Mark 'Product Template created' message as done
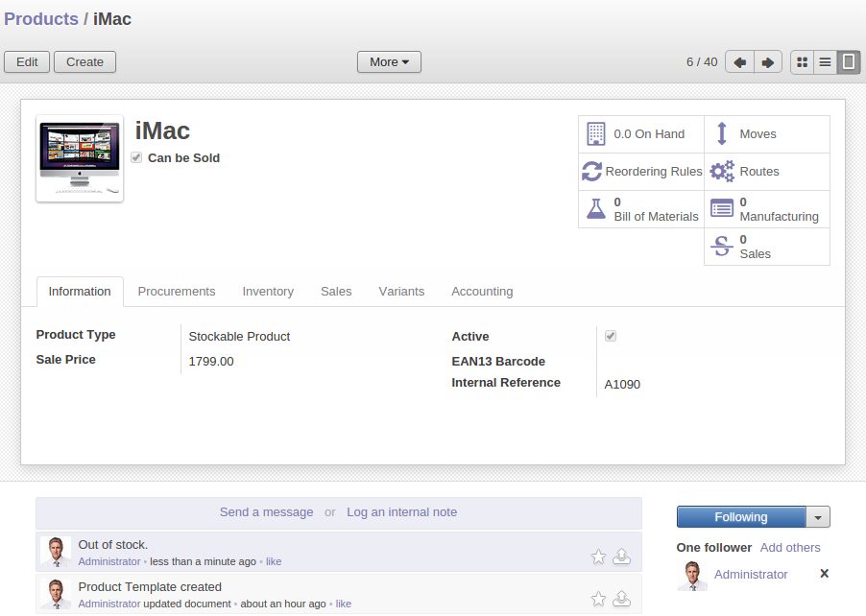Screen dimensions: 866x616 [x=622, y=599]
